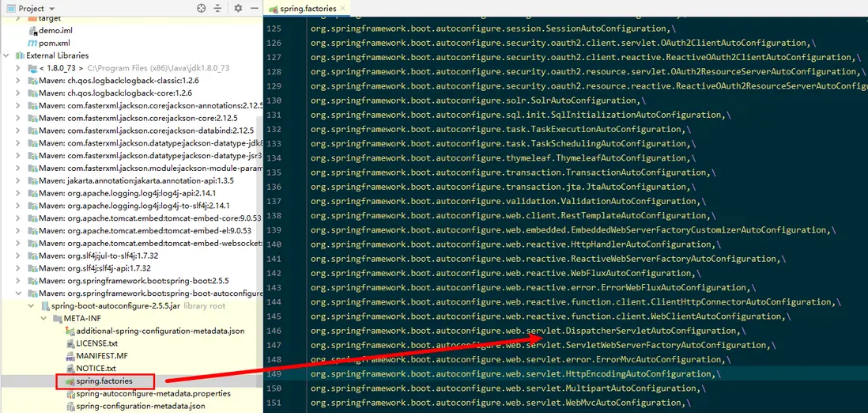Click the JDK 1.8.0_73 folder icon

pos(32,68)
